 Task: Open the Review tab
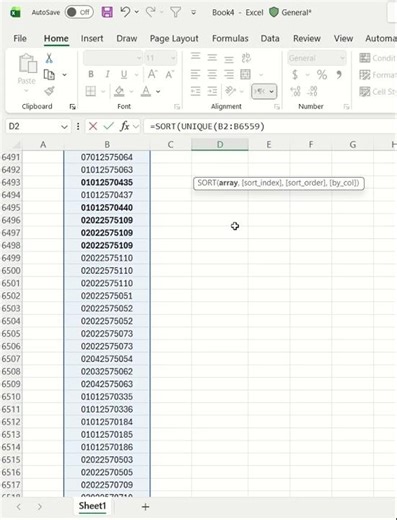click(x=307, y=38)
